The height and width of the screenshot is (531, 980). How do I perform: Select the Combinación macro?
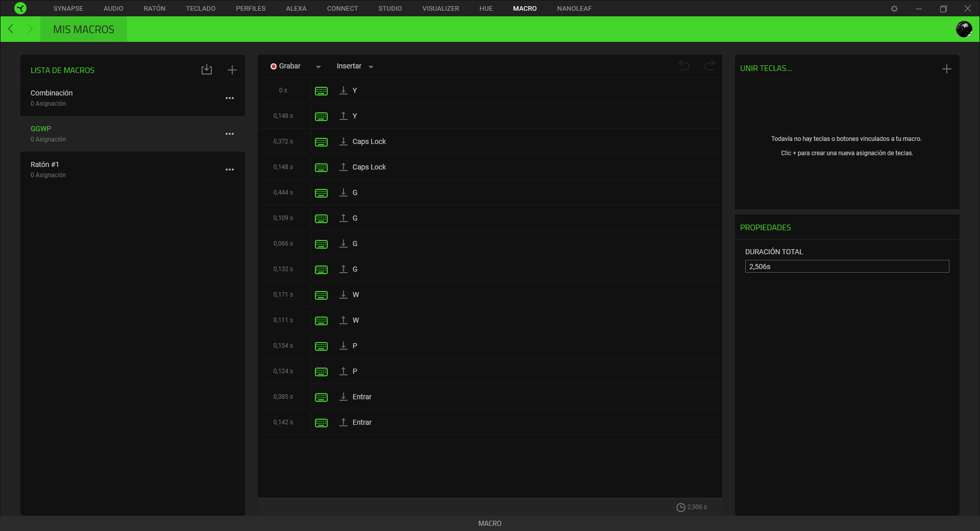(133, 98)
